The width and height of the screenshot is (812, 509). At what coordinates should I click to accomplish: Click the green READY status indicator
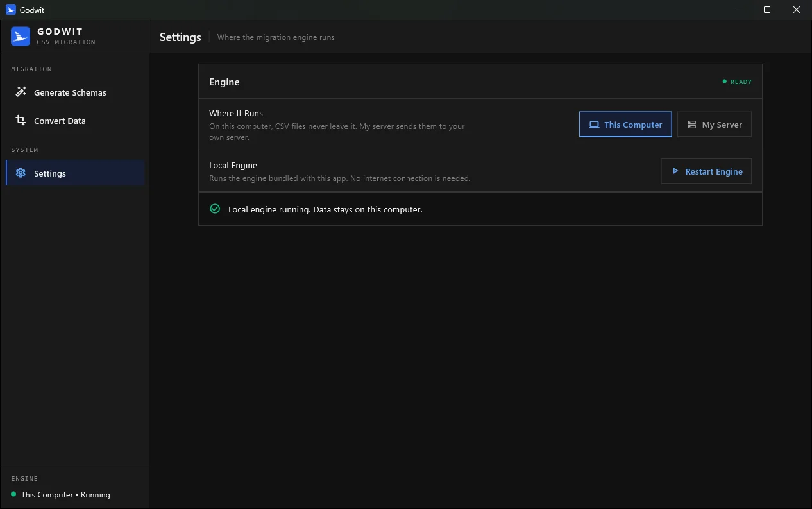point(737,82)
